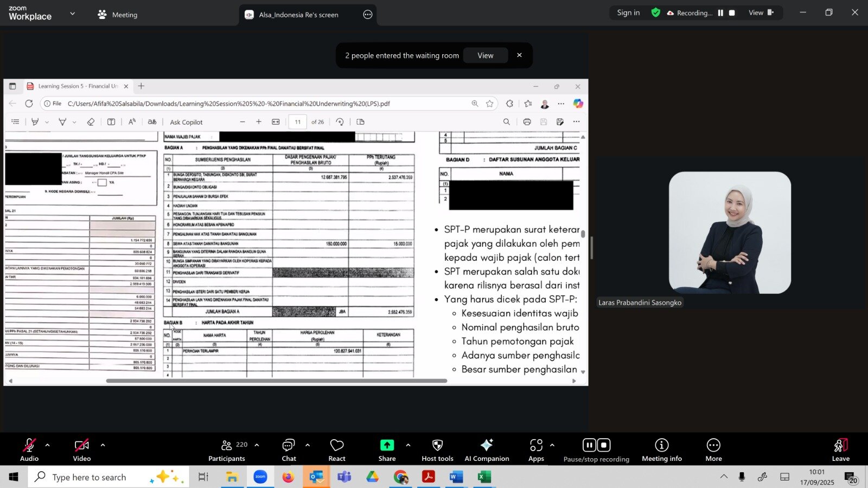Open the View layout dropdown
Screen dimensions: 868x488
(x=760, y=13)
